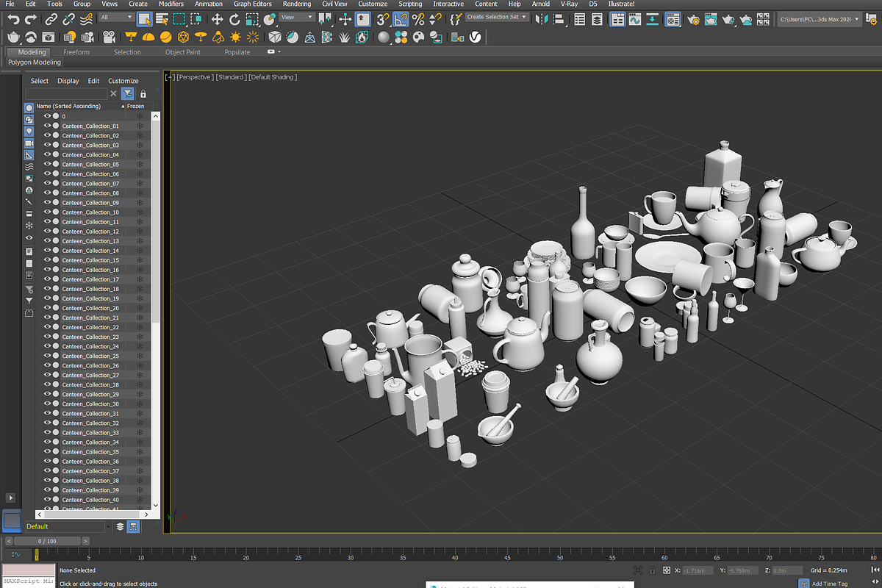Open the Default Shading viewport menu
This screenshot has width=882, height=588.
(273, 76)
